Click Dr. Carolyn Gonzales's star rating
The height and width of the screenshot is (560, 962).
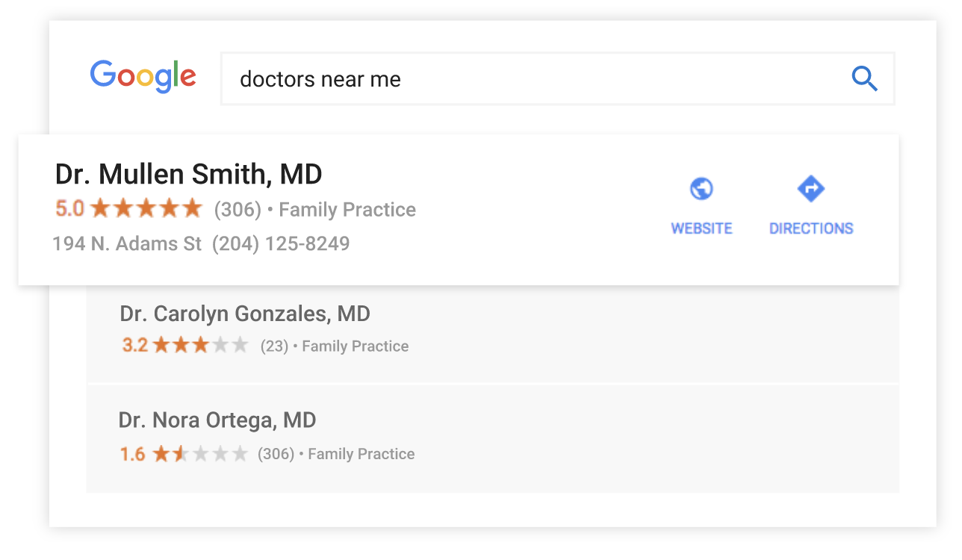[200, 346]
